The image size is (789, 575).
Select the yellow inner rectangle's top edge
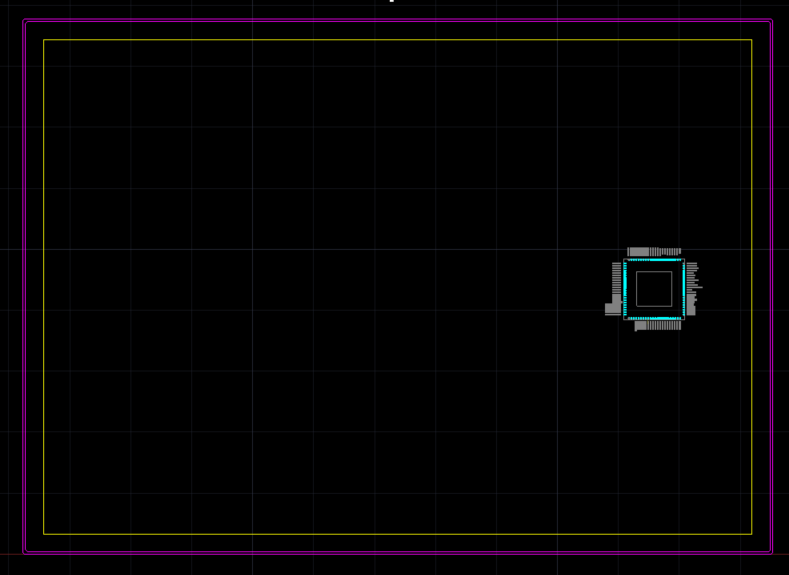(398, 40)
